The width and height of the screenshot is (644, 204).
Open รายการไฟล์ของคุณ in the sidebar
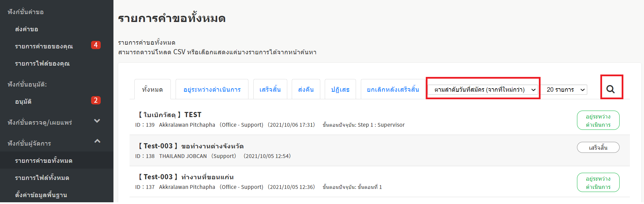point(42,64)
